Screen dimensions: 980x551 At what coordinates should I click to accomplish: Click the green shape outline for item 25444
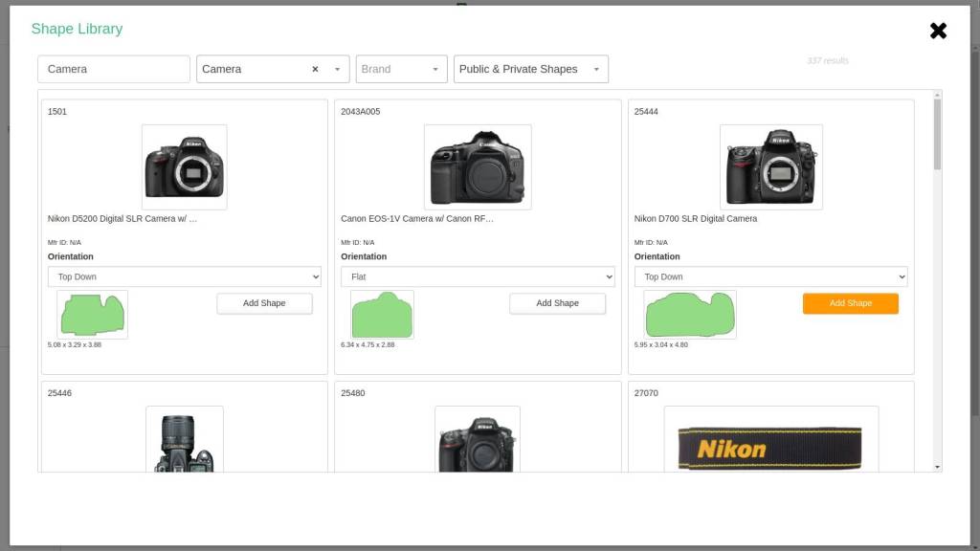click(690, 315)
